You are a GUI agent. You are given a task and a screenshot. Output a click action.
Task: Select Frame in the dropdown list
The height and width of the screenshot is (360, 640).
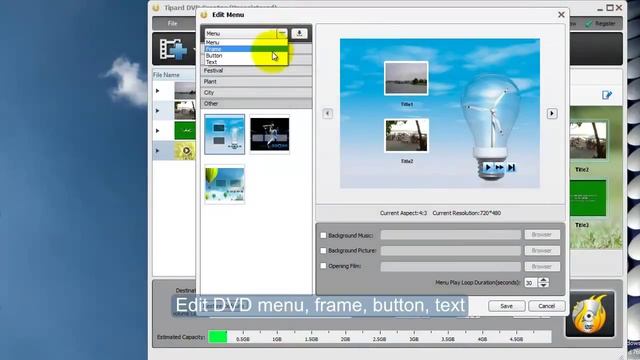coord(246,49)
